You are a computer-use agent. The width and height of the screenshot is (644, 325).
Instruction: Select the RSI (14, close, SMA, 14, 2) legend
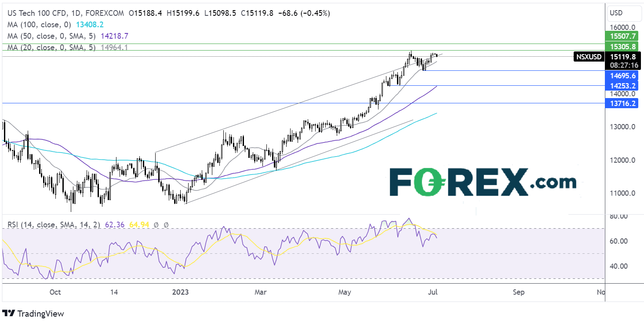[x=55, y=225]
